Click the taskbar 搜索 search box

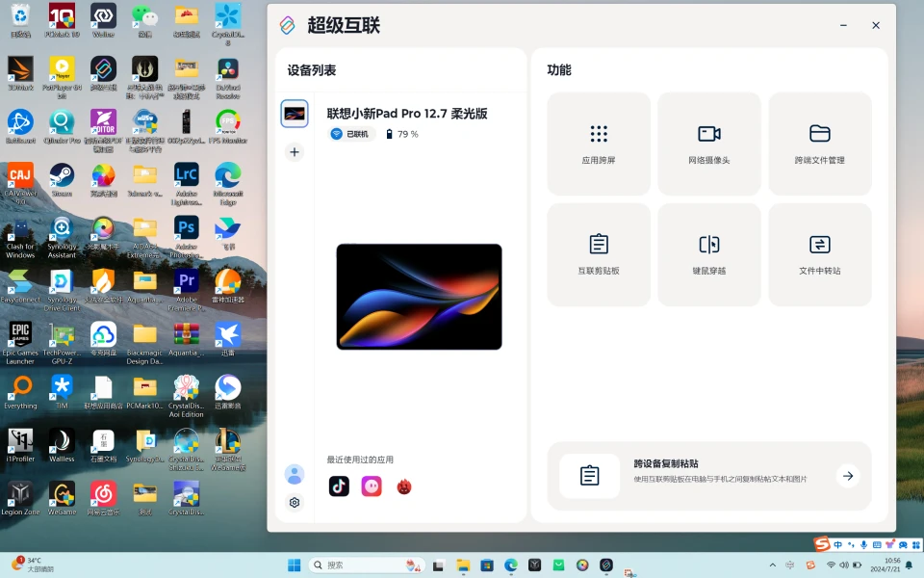(x=367, y=565)
